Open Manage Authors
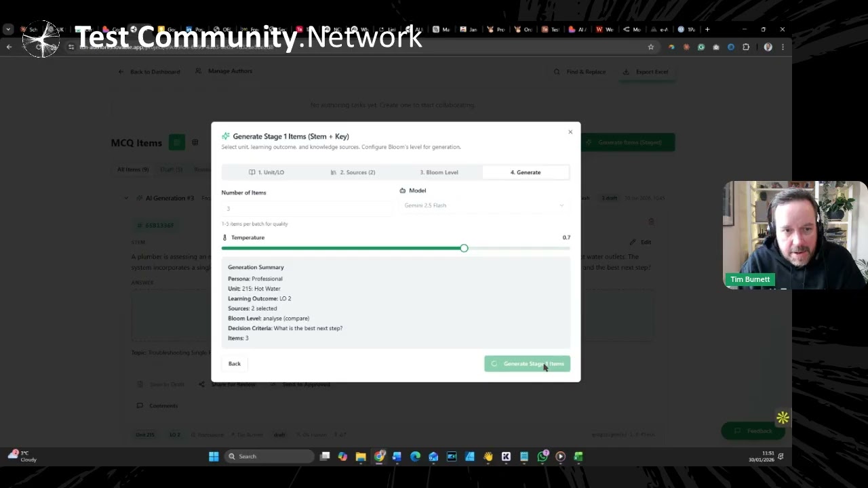The height and width of the screenshot is (488, 868). click(224, 71)
